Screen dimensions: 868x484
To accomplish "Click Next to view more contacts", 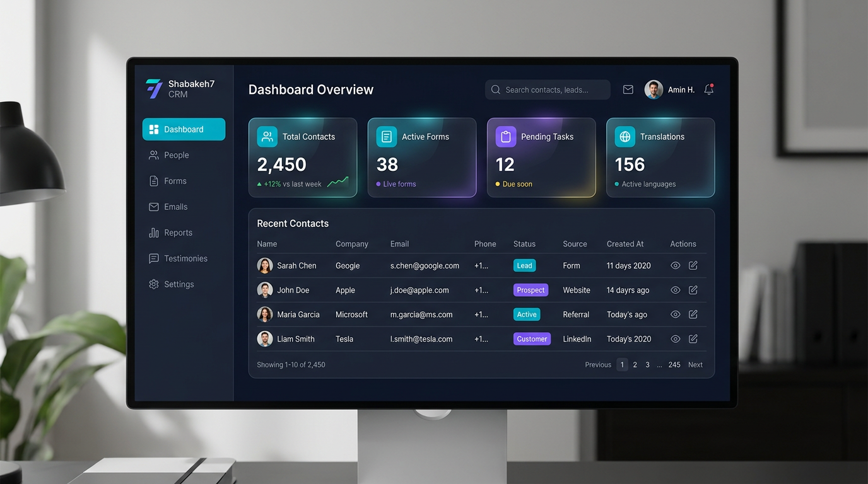I will [695, 364].
